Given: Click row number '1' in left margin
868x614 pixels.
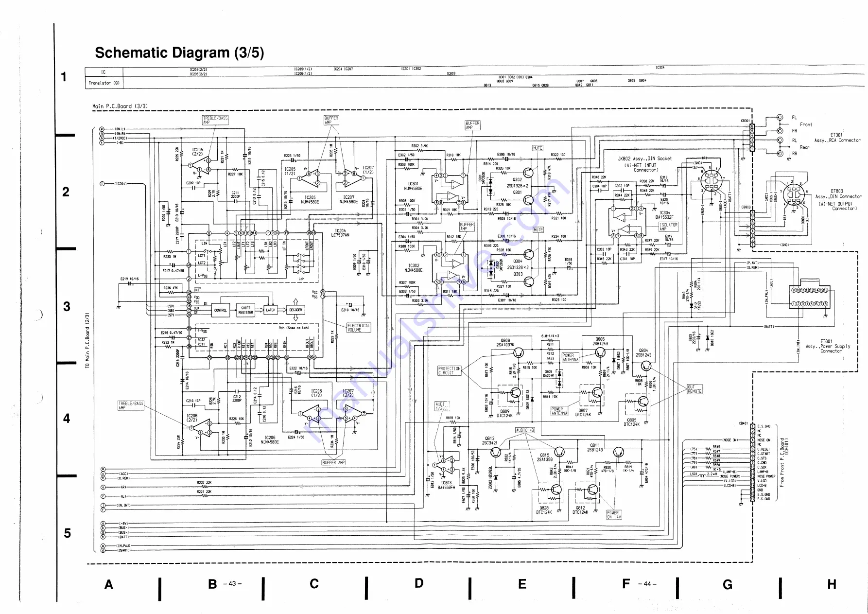Looking at the screenshot, I should click(63, 77).
